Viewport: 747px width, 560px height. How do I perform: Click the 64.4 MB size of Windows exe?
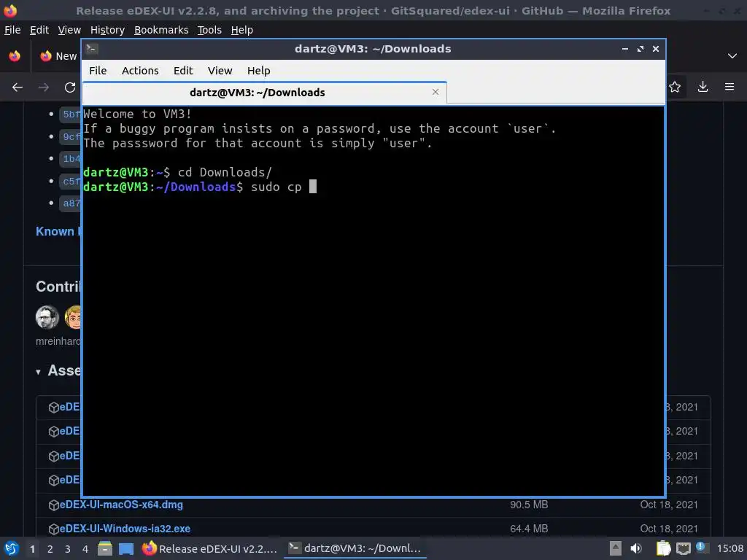[529, 529]
